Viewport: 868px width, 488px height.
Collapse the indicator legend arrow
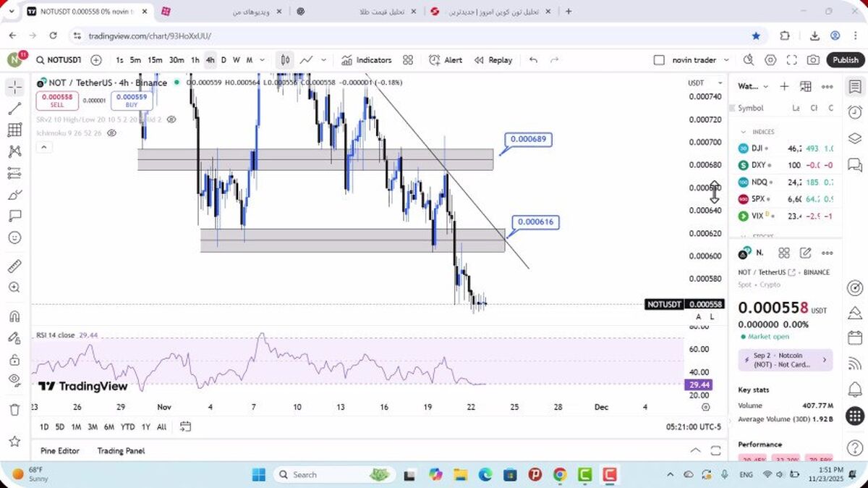tap(43, 147)
